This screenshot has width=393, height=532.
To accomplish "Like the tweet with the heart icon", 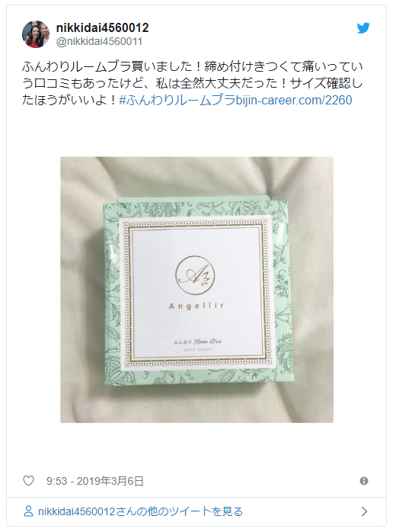I will pyautogui.click(x=28, y=481).
